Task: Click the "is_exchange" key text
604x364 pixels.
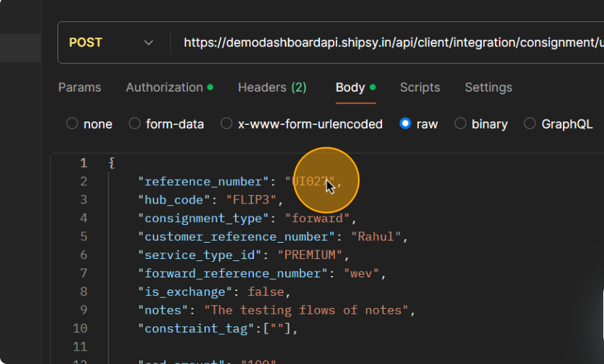Action: [x=185, y=292]
